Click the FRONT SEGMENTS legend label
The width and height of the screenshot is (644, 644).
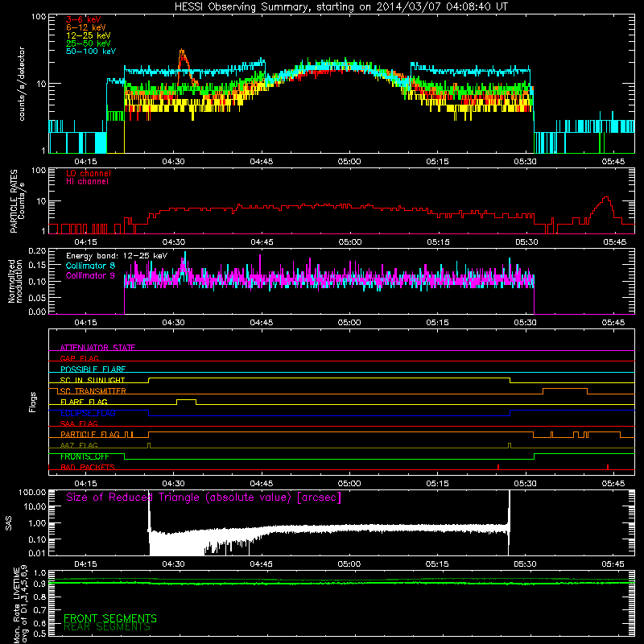pyautogui.click(x=110, y=618)
